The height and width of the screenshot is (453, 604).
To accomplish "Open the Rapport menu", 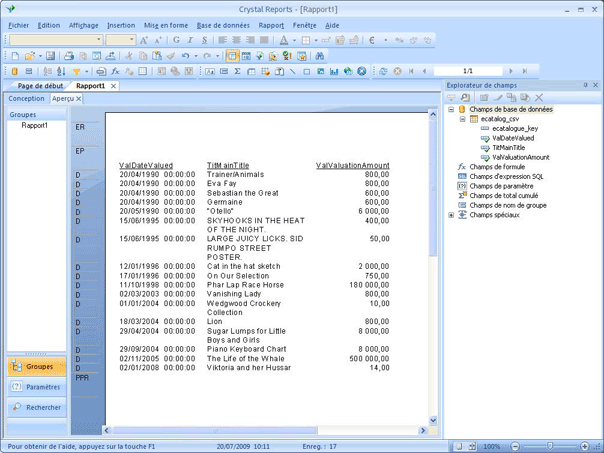I will pos(271,24).
